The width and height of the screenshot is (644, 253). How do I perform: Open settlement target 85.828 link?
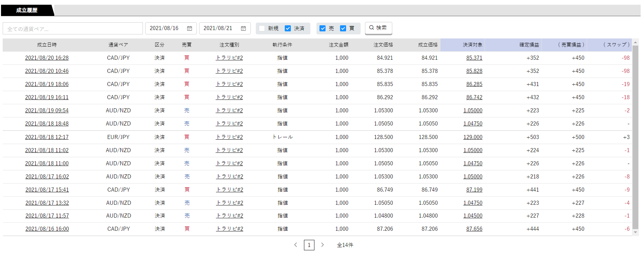[x=474, y=71]
